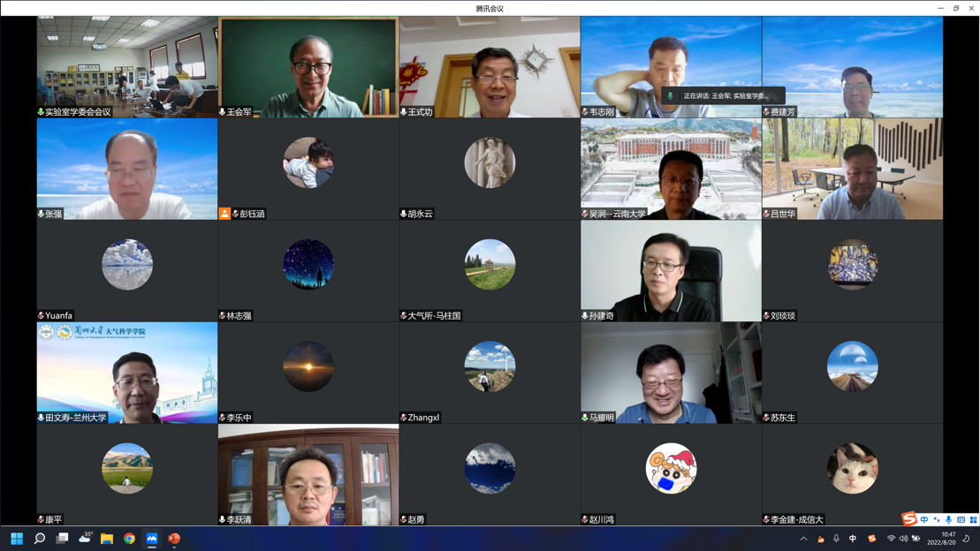Toggle the system tray volume icon
The height and width of the screenshot is (551, 980).
[x=903, y=539]
